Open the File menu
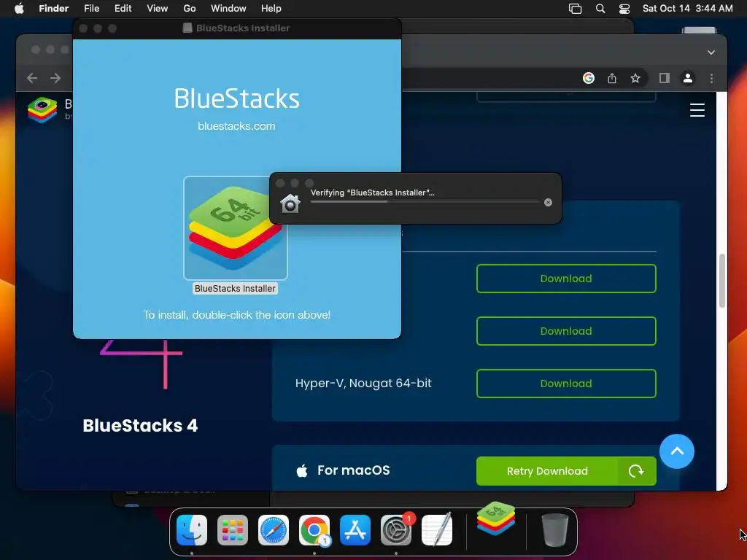 91,9
